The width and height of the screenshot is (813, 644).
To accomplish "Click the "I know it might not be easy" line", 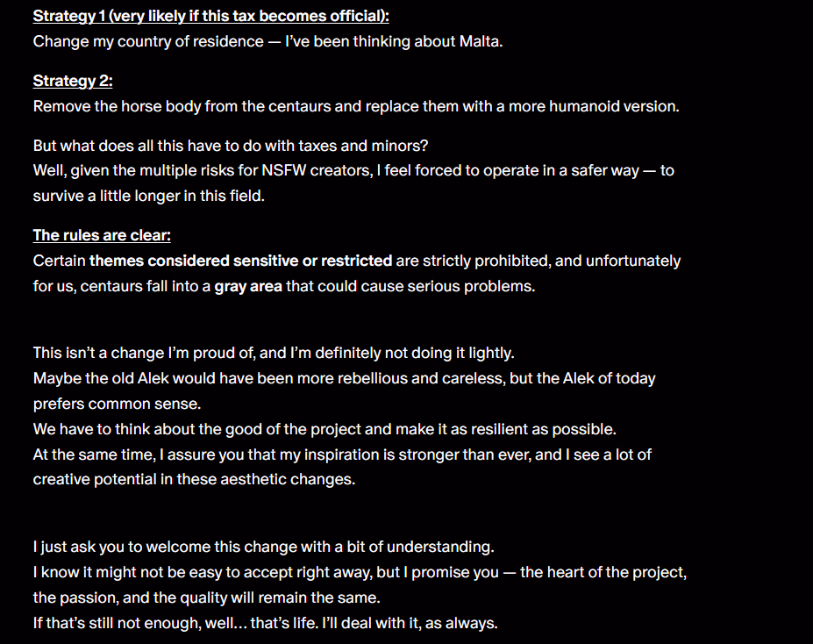I will [x=360, y=573].
